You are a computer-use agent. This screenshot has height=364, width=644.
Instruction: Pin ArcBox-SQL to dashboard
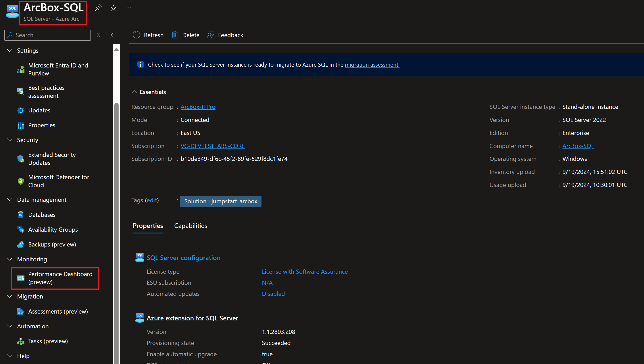coord(98,8)
